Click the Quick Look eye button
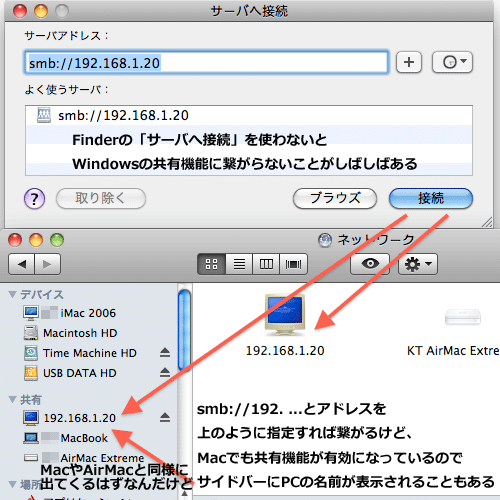 coord(370,264)
